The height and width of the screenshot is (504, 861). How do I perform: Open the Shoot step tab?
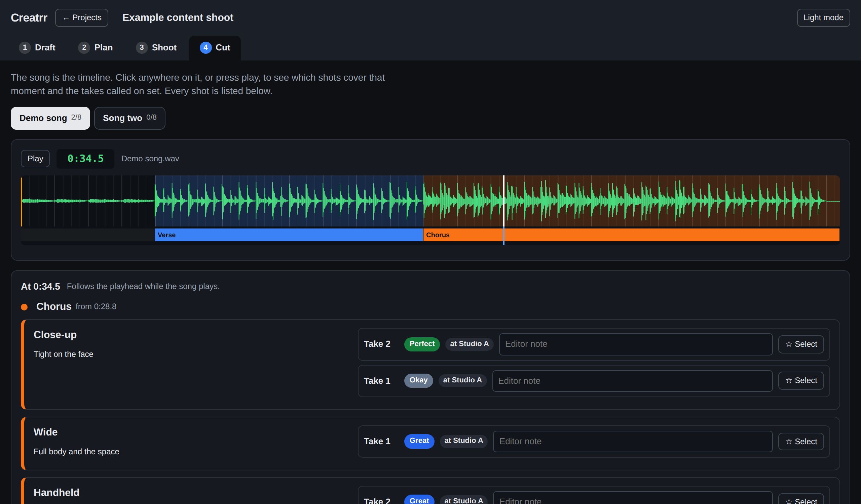point(156,47)
